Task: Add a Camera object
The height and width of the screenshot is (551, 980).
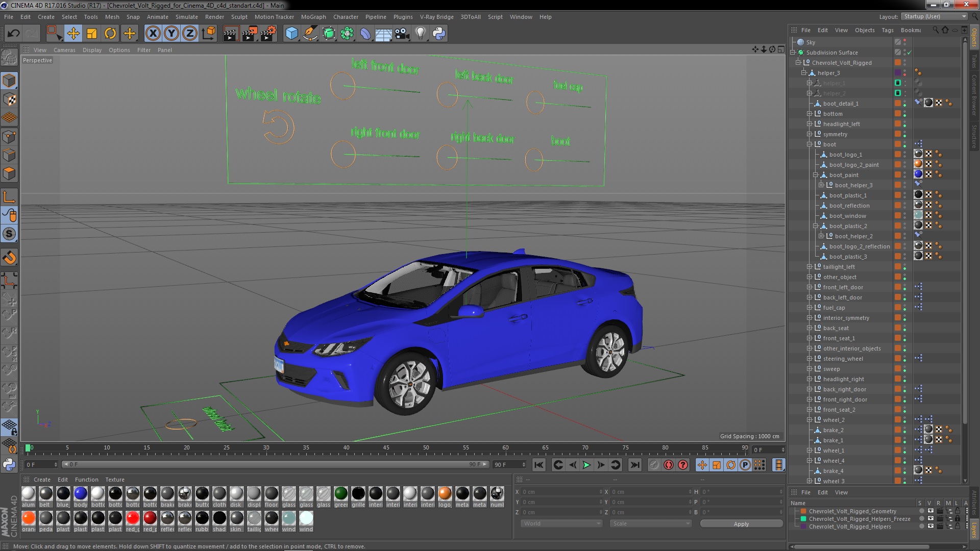Action: click(402, 34)
